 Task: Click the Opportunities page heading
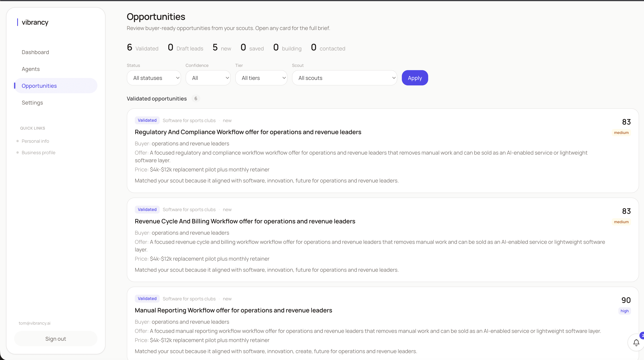[x=156, y=17]
